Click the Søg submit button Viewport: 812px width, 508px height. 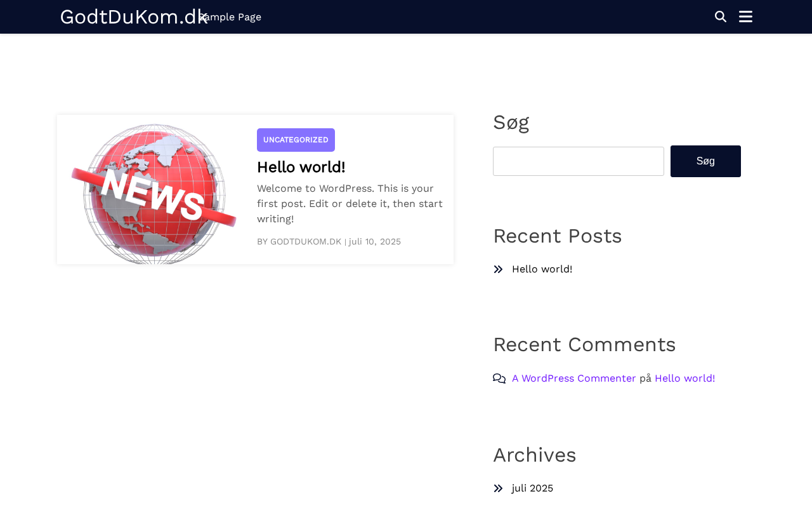pos(705,161)
